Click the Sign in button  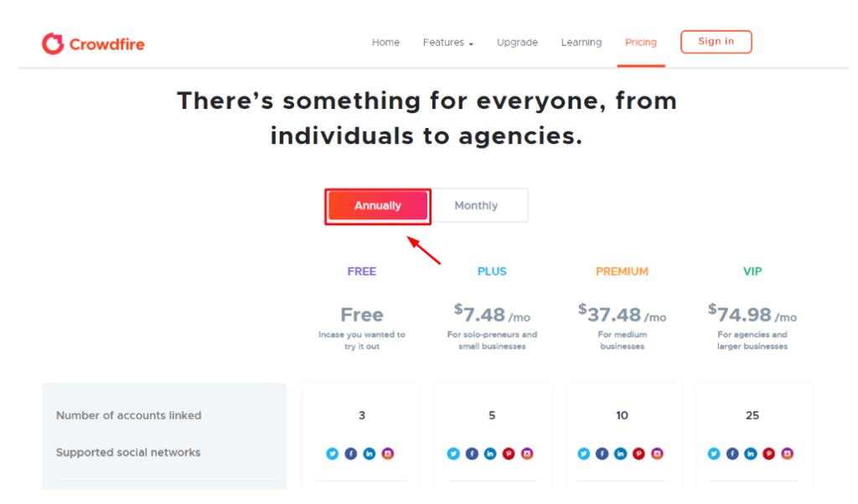coord(716,42)
